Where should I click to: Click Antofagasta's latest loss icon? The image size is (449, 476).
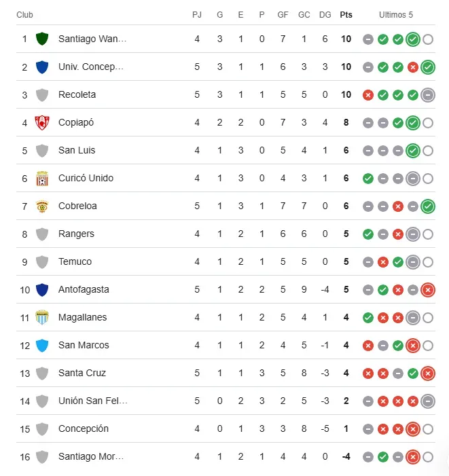(427, 289)
